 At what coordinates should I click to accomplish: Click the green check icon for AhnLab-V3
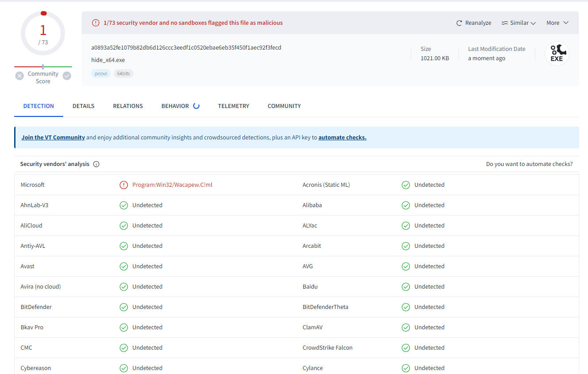[x=124, y=205]
